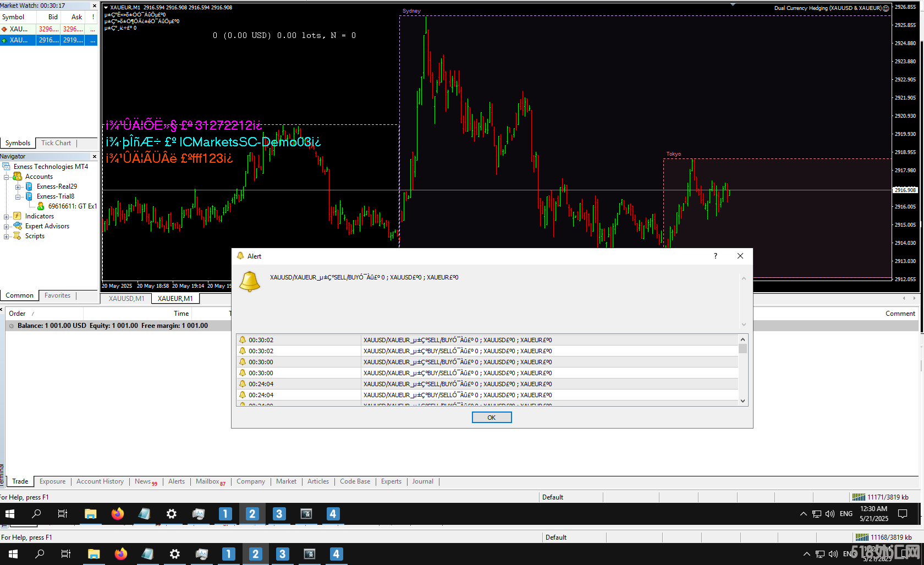Open the Exposure tab
The image size is (924, 565).
(52, 481)
